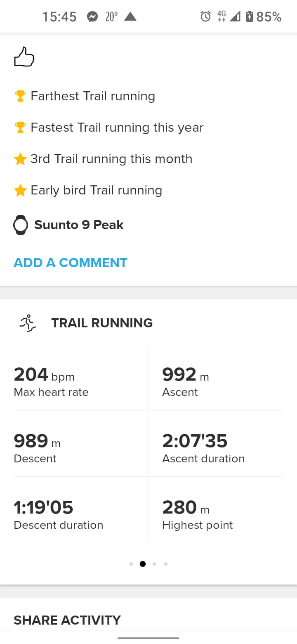Tap the Suunto 9 Peak watch icon

[21, 225]
